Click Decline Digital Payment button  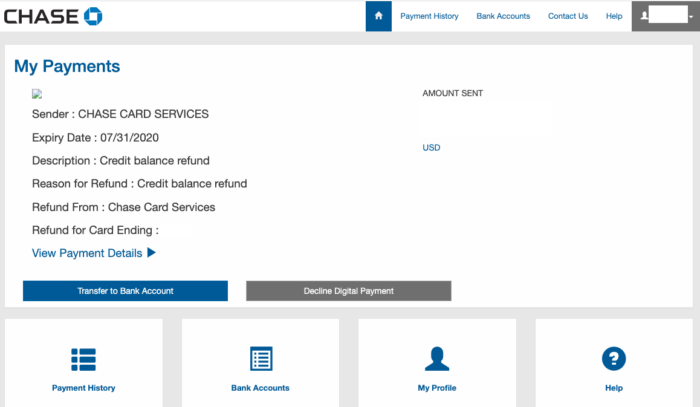pyautogui.click(x=349, y=291)
